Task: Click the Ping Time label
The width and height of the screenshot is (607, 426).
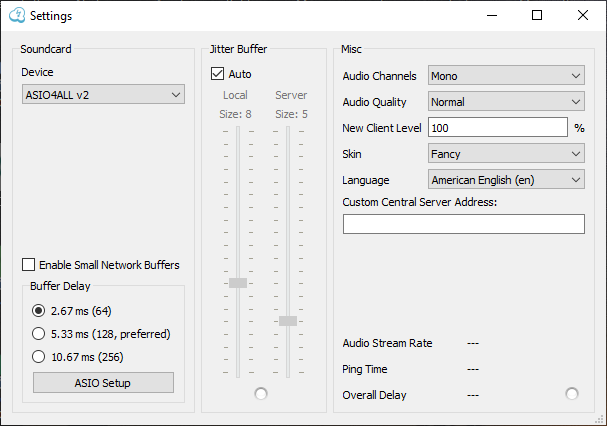Action: 365,369
